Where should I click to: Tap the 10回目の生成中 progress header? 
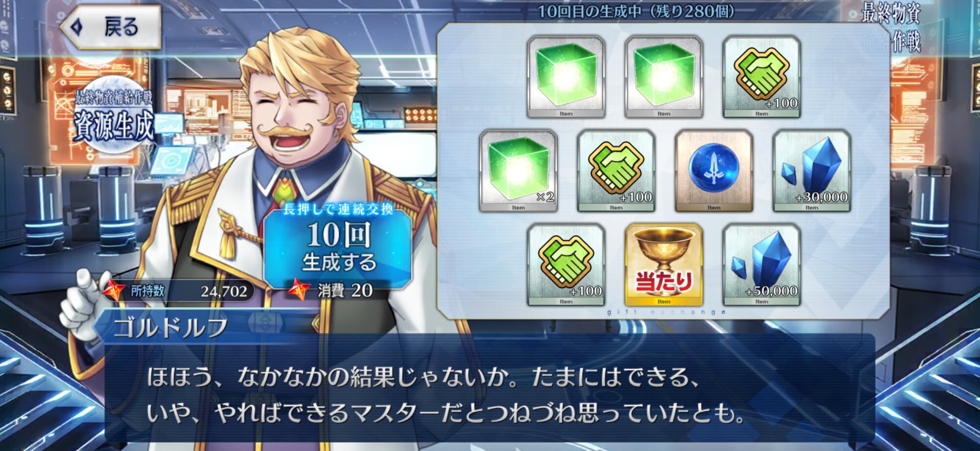[x=636, y=11]
